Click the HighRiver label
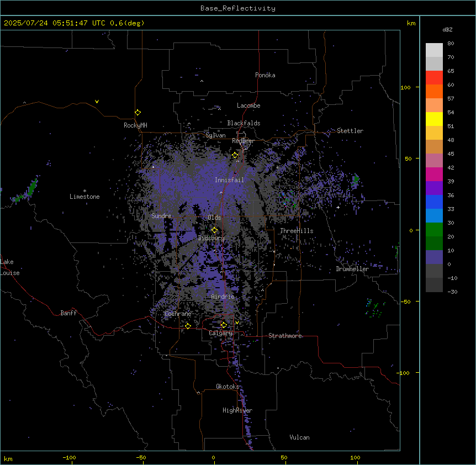The image size is (476, 465). click(x=237, y=410)
